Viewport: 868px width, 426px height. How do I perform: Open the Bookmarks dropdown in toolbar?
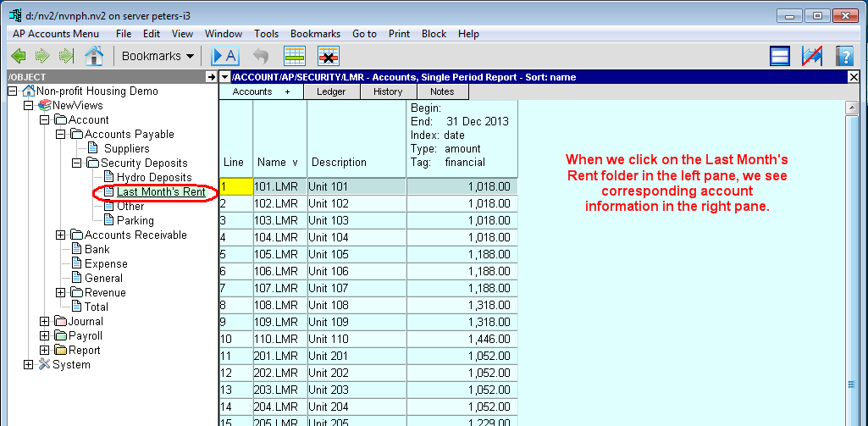click(x=158, y=57)
